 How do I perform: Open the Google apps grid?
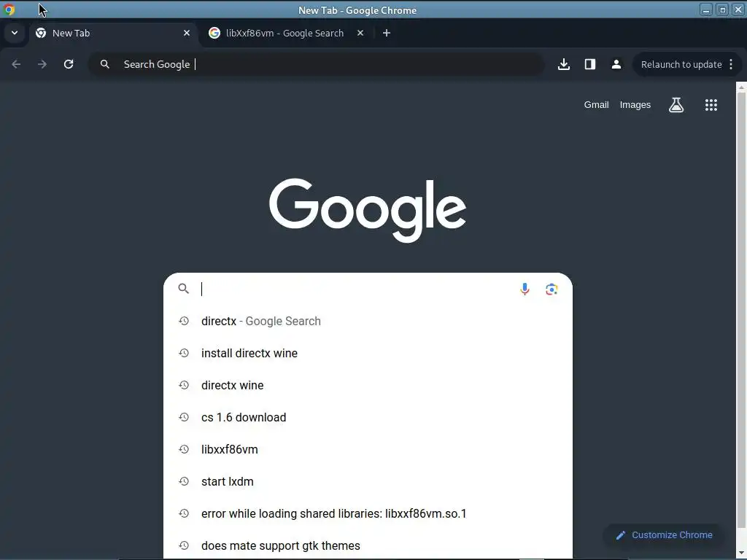click(x=711, y=105)
